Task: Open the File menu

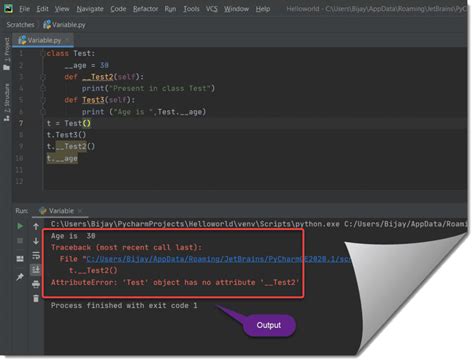Action: pyautogui.click(x=24, y=9)
